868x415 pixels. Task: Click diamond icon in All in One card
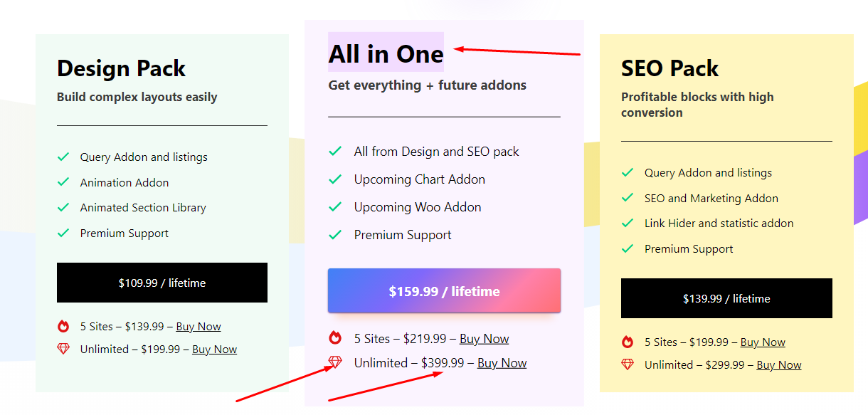[x=335, y=362]
